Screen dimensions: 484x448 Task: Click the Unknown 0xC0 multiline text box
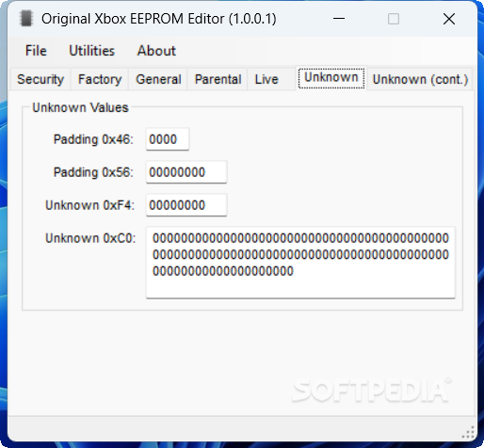click(x=300, y=263)
